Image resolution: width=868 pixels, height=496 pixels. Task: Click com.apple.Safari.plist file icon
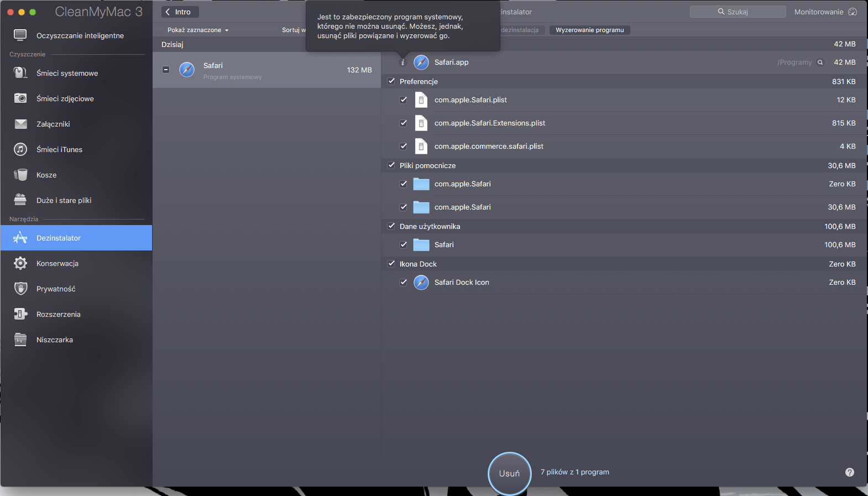[x=421, y=100]
